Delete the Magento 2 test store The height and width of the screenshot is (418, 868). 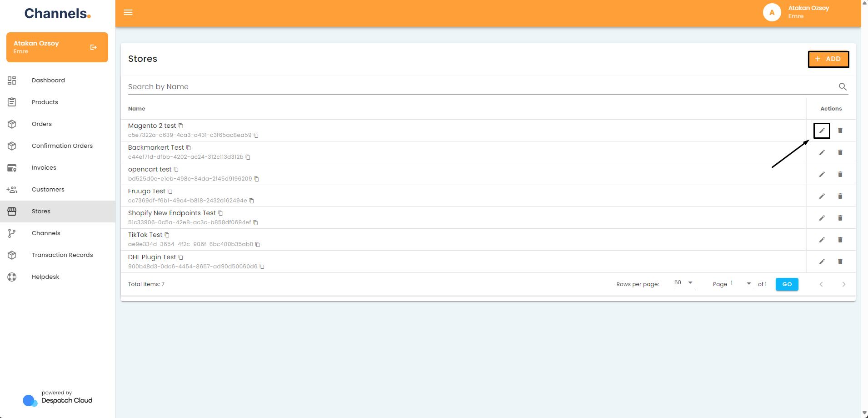840,131
